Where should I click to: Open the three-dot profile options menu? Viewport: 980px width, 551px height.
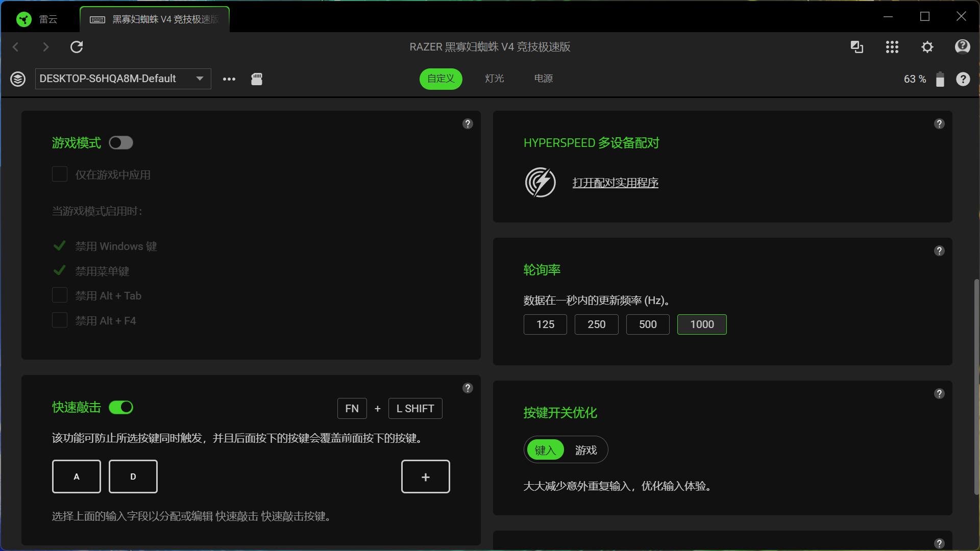click(x=229, y=79)
